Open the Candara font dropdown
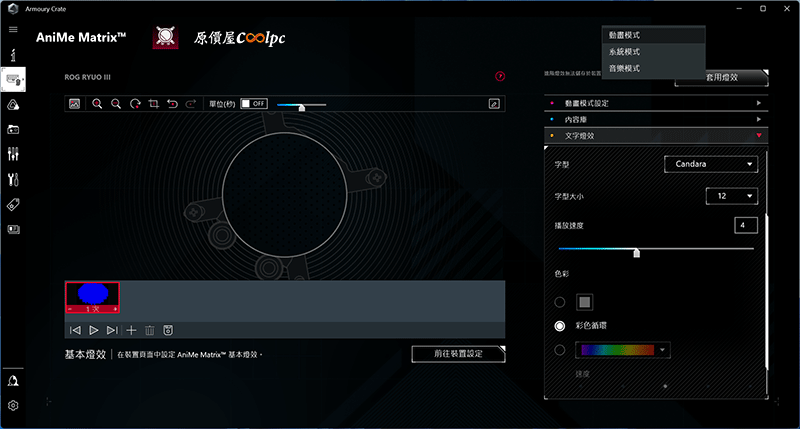This screenshot has width=800, height=429. [x=711, y=164]
